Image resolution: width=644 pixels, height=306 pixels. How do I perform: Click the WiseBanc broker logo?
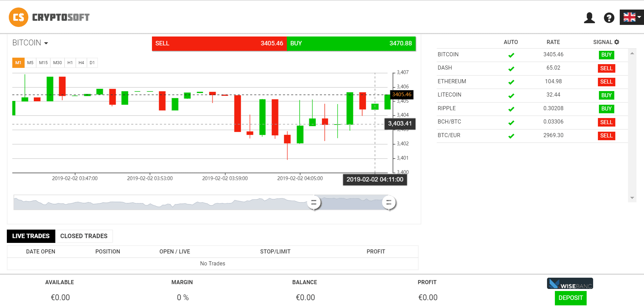pyautogui.click(x=570, y=283)
